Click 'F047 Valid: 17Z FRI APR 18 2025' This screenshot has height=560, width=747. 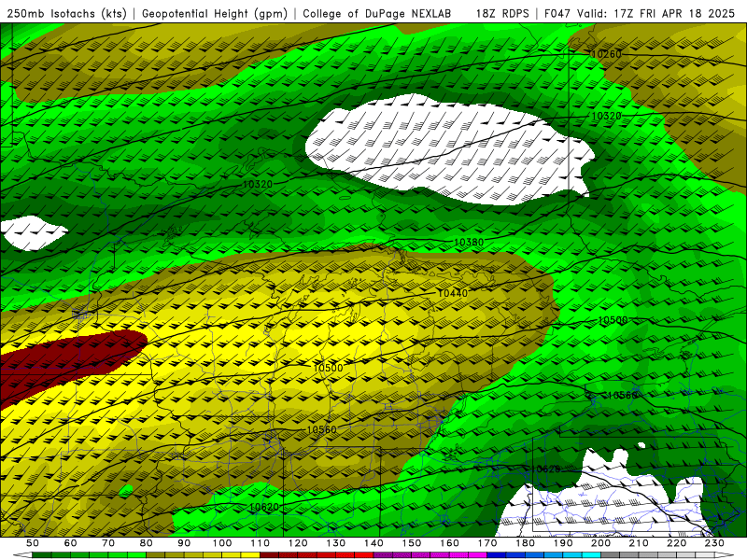[640, 13]
